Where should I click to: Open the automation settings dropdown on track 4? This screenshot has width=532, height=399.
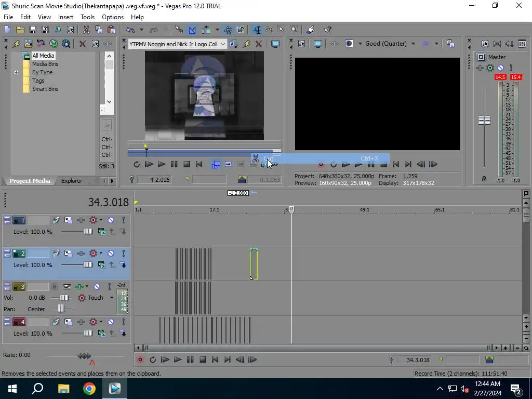(x=101, y=322)
